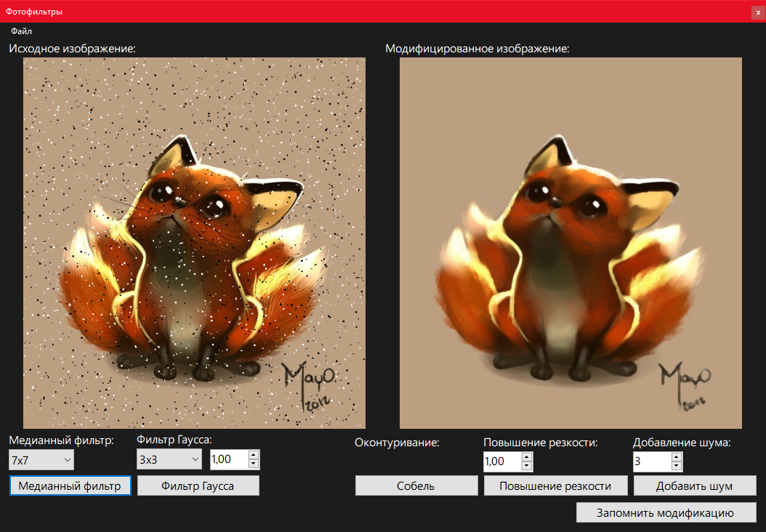Run the Собель edge detection button

[416, 485]
